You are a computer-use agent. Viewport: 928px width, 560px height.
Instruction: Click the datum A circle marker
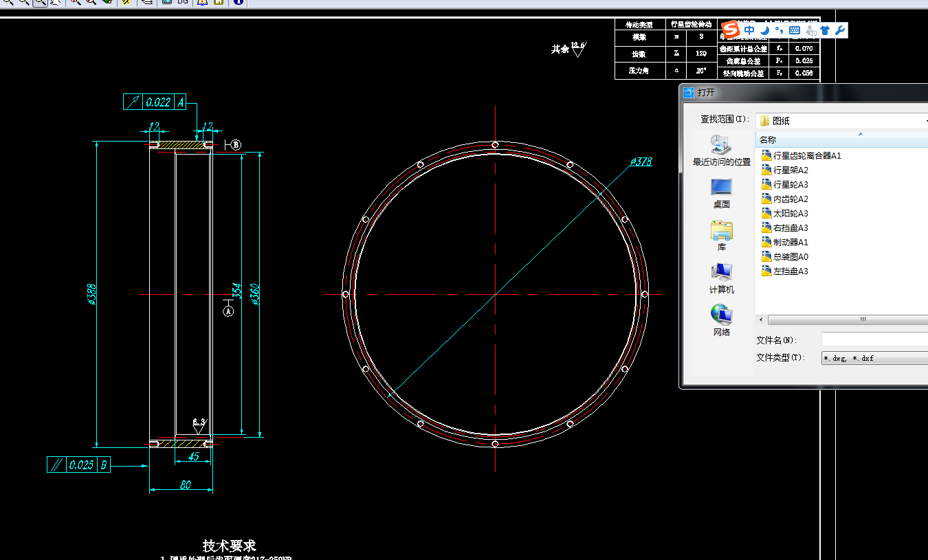(x=229, y=311)
